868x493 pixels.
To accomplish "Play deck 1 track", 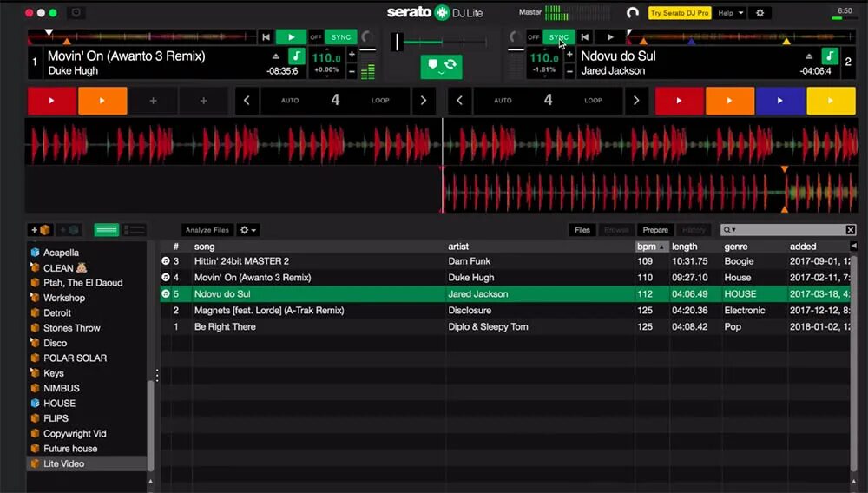I will [291, 37].
